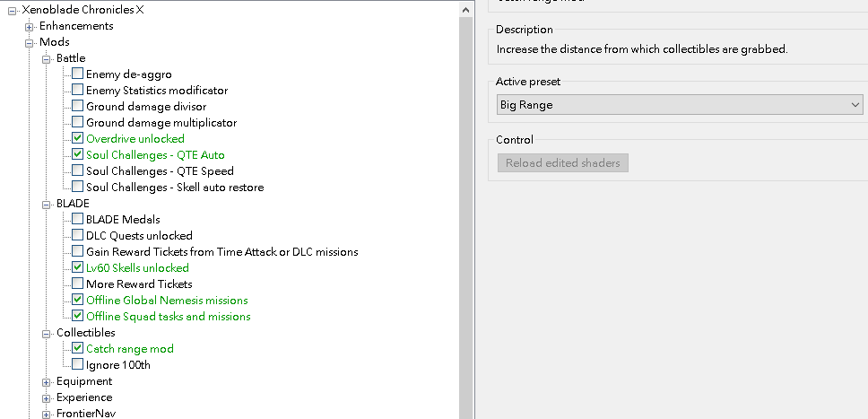Select 'Catch range mod' text
Image resolution: width=868 pixels, height=419 pixels.
pyautogui.click(x=130, y=349)
